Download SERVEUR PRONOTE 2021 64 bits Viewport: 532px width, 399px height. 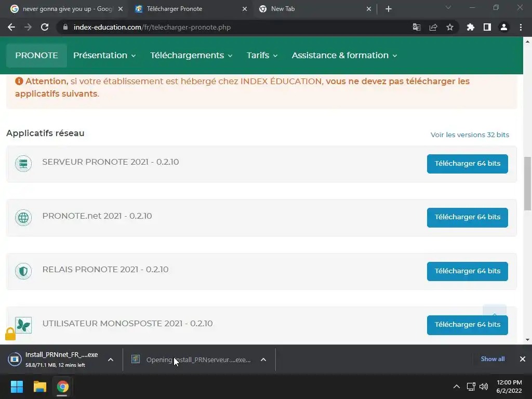coord(467,164)
